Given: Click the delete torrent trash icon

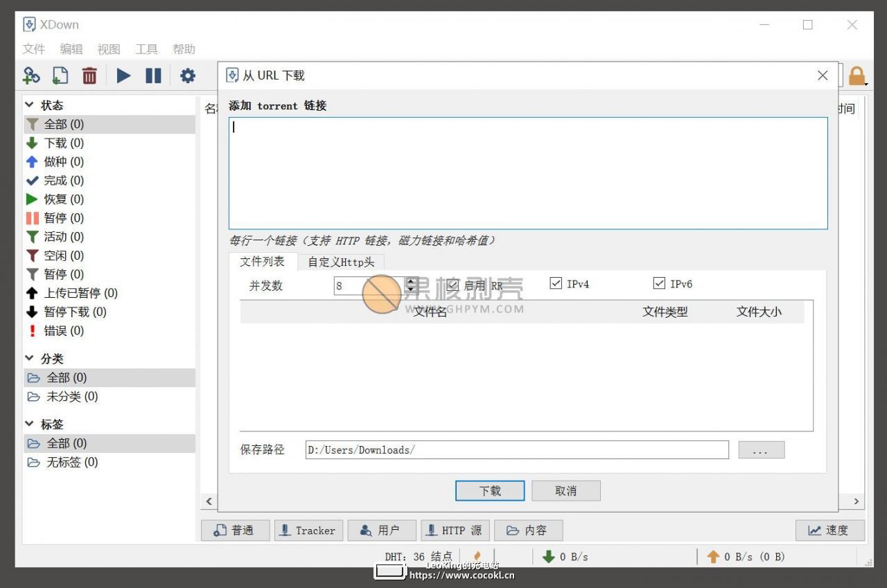Looking at the screenshot, I should (89, 75).
